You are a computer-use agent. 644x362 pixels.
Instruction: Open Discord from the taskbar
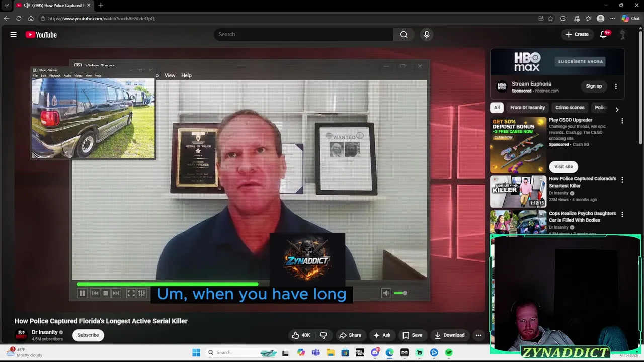point(375,353)
